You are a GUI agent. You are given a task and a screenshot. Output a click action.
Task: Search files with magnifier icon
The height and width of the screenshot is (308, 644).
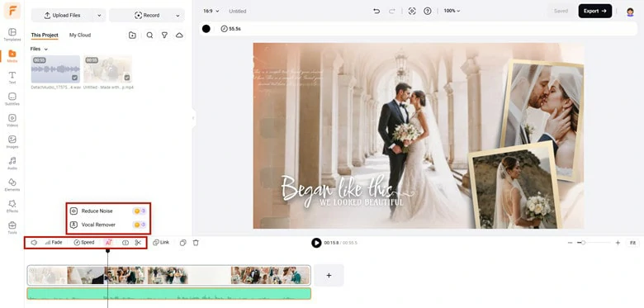(x=149, y=36)
